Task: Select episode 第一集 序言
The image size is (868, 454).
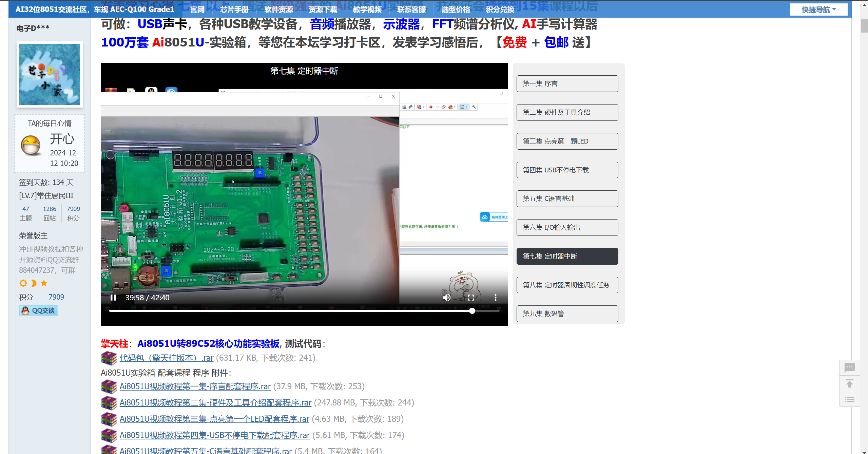Action: pyautogui.click(x=567, y=83)
